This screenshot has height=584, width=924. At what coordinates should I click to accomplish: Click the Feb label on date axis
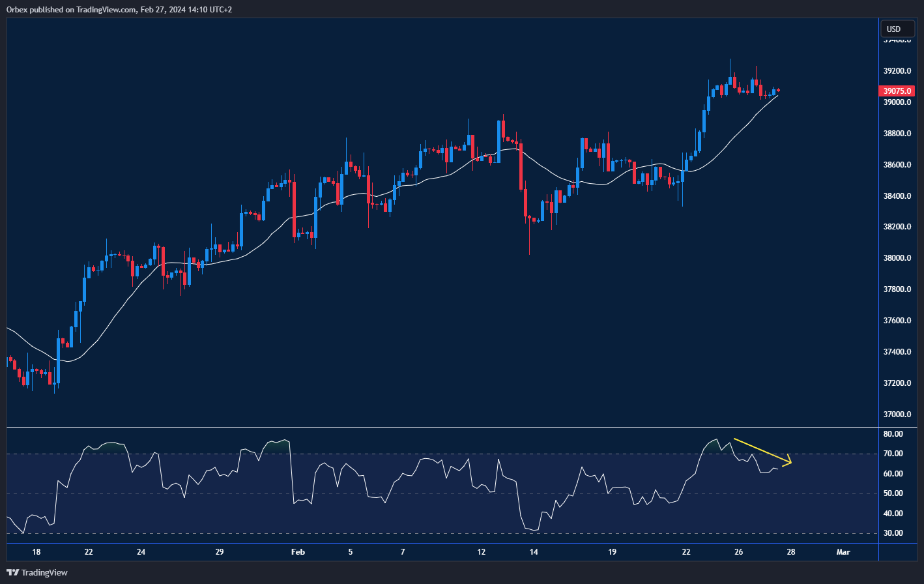click(x=298, y=552)
